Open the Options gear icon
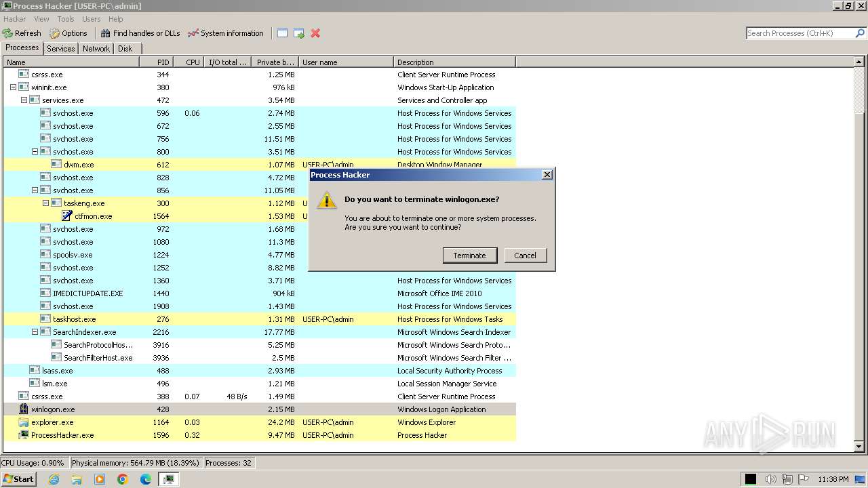 [x=54, y=33]
